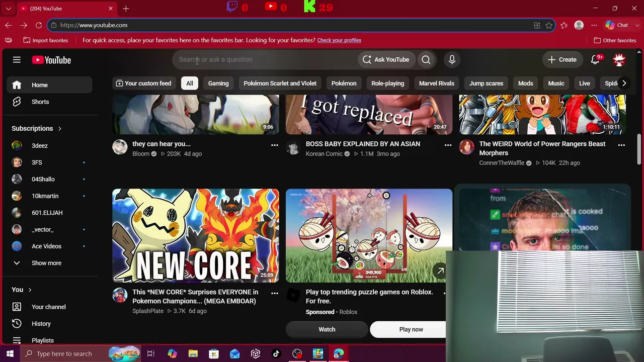Select the Gaming filter chip
Screen dimensions: 644x362
218,83
